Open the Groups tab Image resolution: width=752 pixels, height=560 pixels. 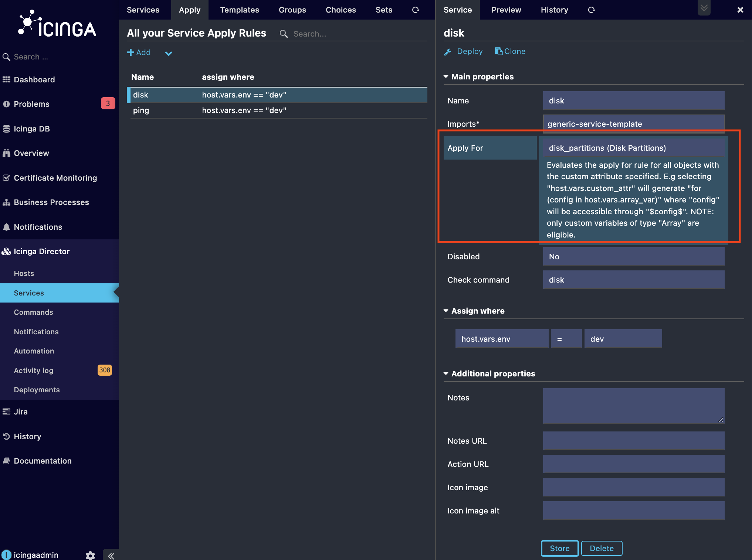point(292,10)
